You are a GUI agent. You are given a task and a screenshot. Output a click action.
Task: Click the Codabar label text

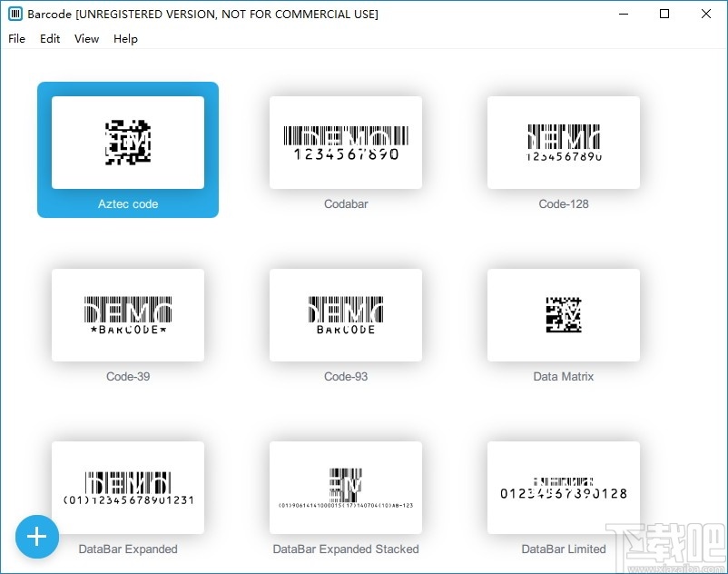tap(346, 203)
